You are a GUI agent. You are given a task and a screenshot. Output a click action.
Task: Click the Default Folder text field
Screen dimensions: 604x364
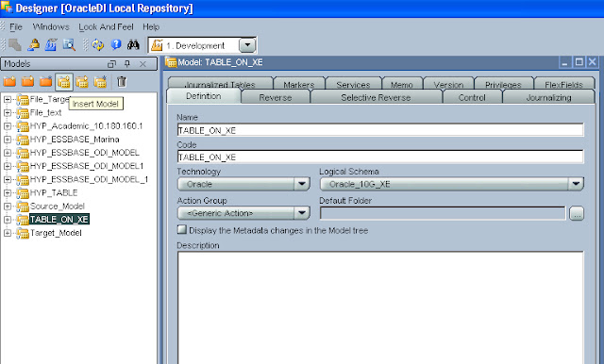[x=443, y=213]
